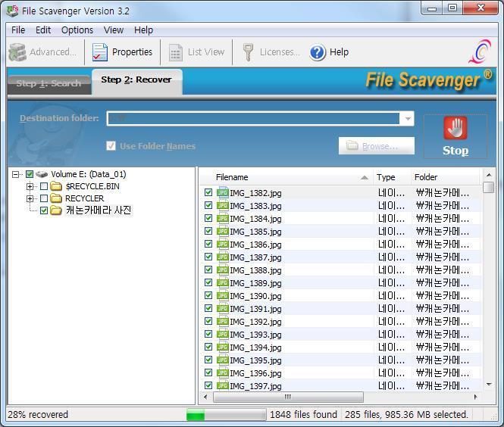Click the file list scroll down arrow

click(489, 385)
